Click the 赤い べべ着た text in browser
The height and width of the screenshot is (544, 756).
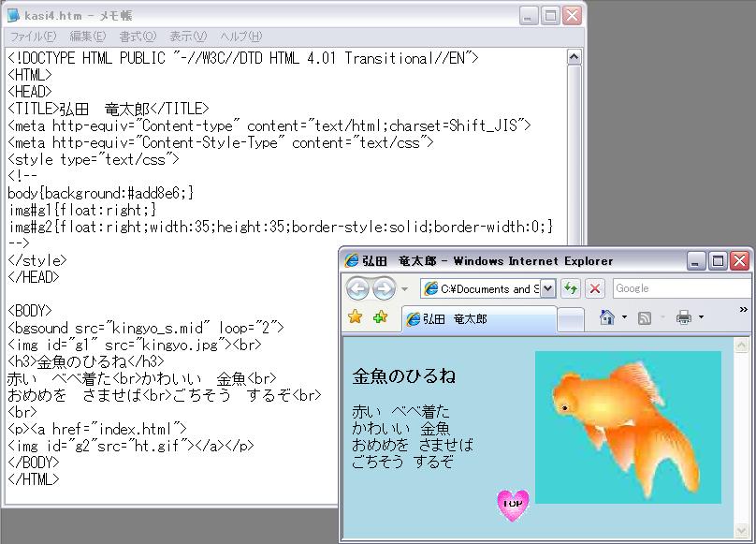coord(400,412)
